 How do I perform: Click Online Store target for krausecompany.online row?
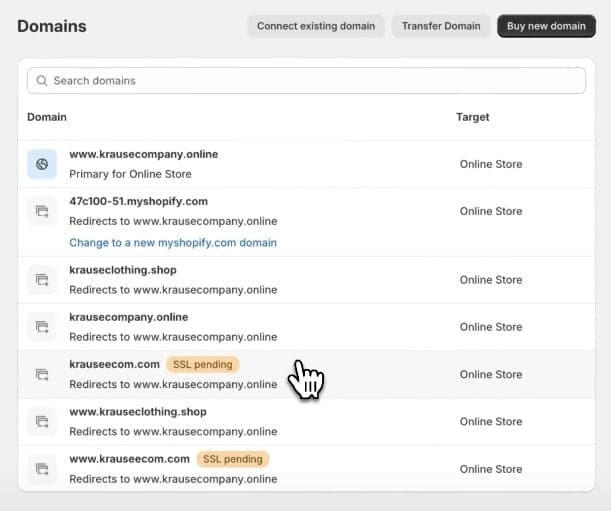pos(491,327)
